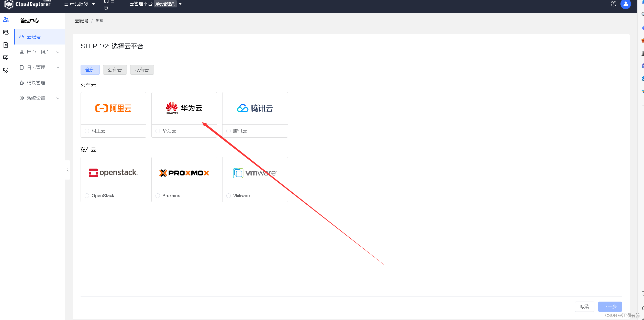Open the billing document rail icon
The height and width of the screenshot is (320, 644).
point(6,45)
